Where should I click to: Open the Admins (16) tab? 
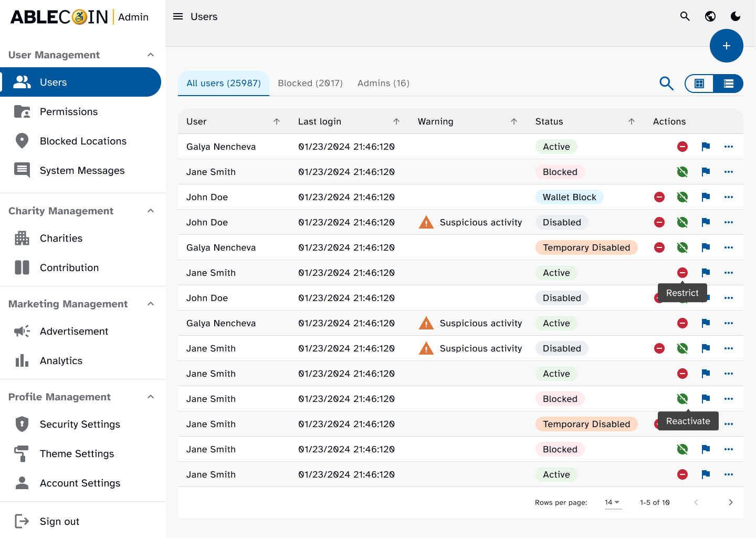(x=383, y=83)
